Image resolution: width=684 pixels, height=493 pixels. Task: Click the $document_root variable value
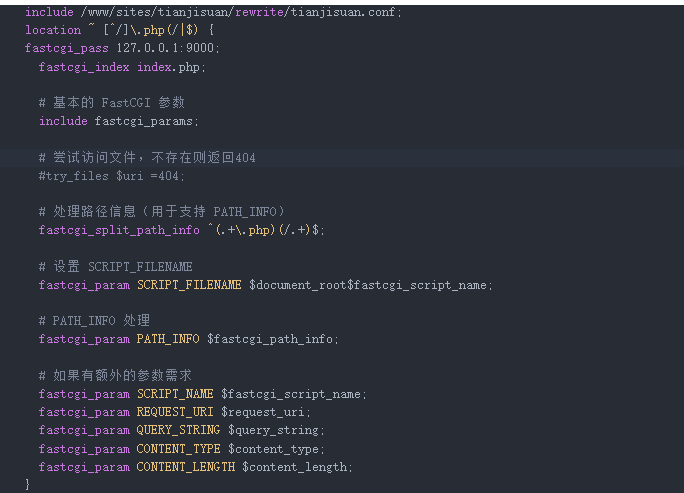(298, 285)
